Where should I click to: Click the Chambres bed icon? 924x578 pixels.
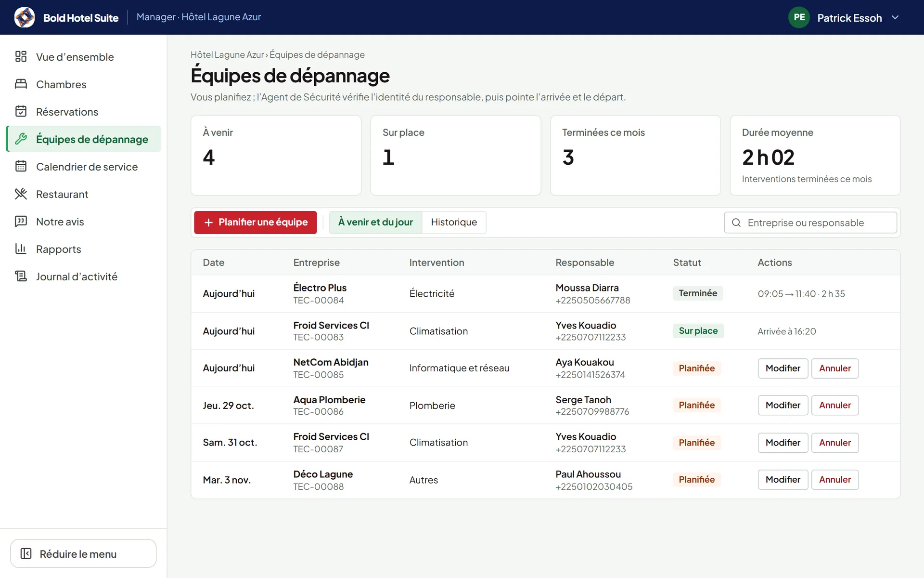coord(21,84)
